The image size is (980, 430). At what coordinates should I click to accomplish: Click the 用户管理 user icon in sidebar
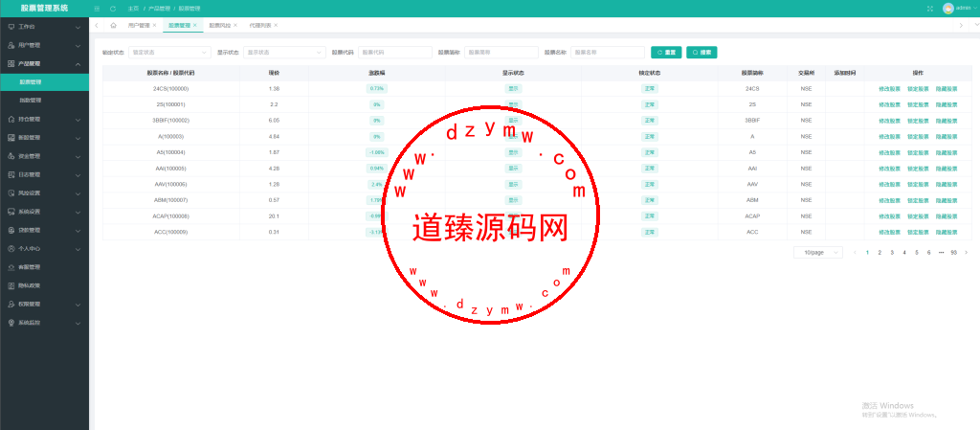click(x=11, y=46)
